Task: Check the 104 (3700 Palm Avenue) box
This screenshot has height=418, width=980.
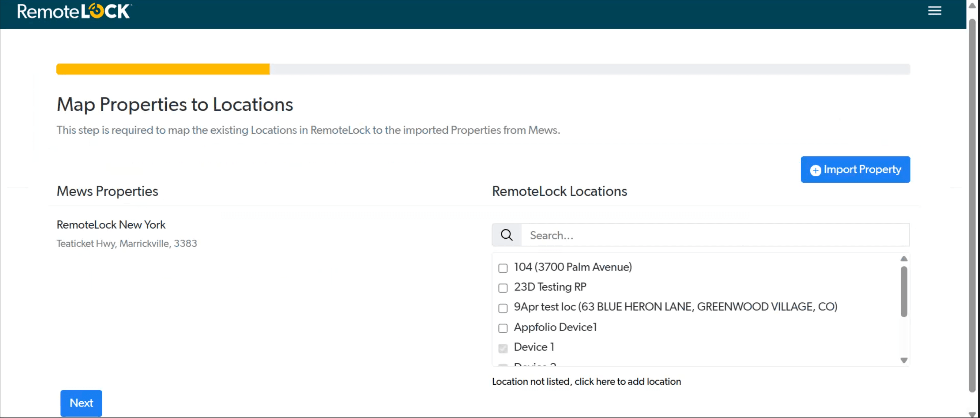Action: 503,268
